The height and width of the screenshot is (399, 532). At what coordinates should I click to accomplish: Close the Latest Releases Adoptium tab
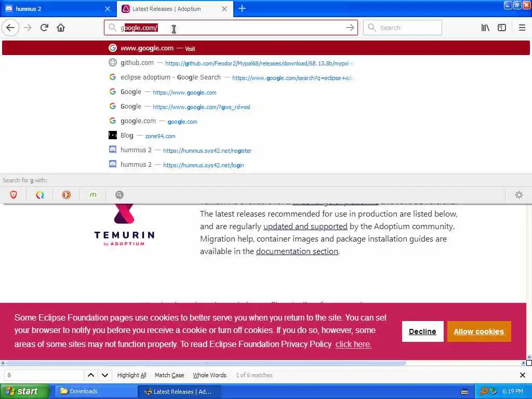(x=224, y=9)
